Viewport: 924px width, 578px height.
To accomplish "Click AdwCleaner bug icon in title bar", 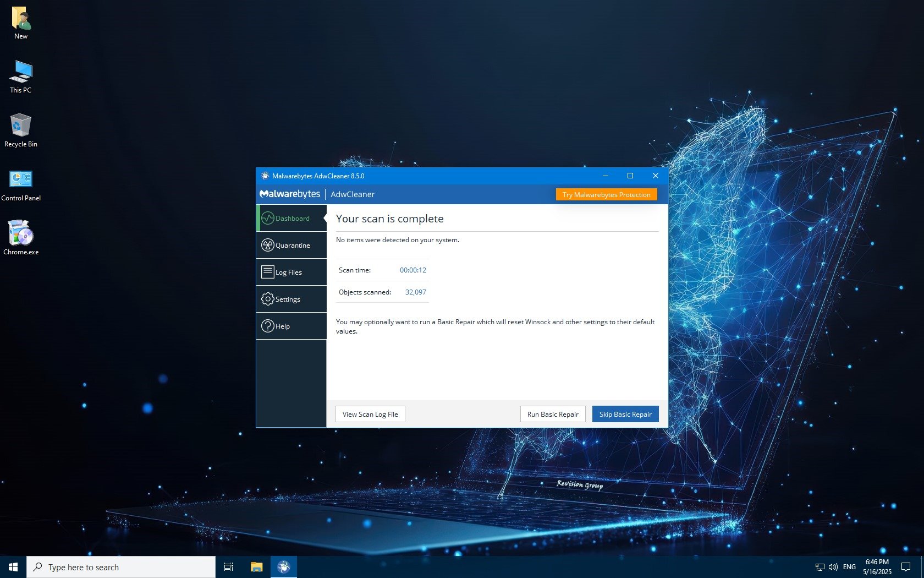I will [265, 176].
